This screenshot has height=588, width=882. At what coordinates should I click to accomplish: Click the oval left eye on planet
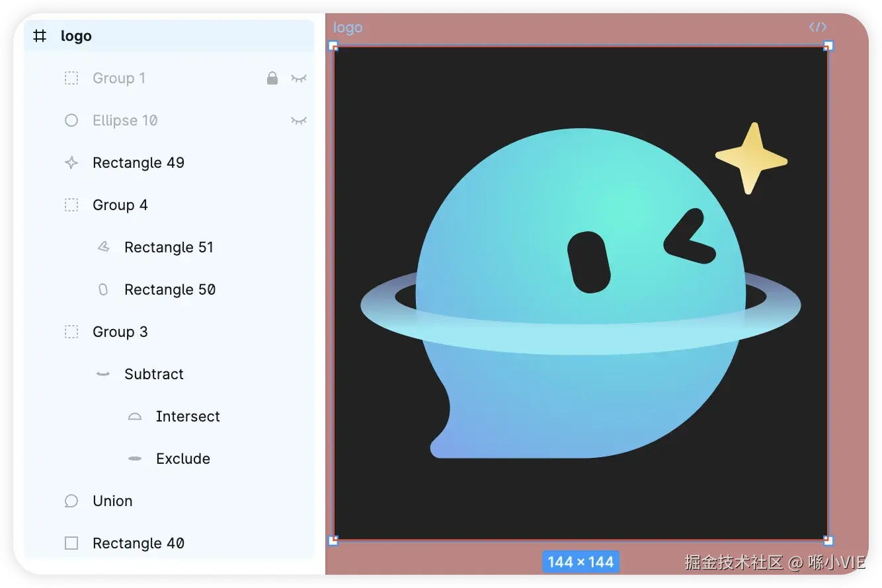[x=588, y=262]
